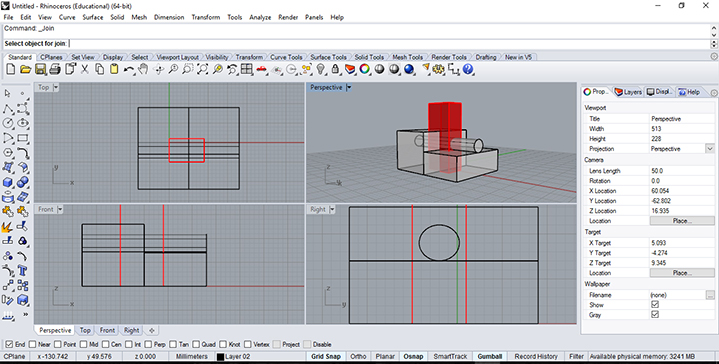The width and height of the screenshot is (719, 364).
Task: Open Millimeters units in status bar
Action: 192,356
